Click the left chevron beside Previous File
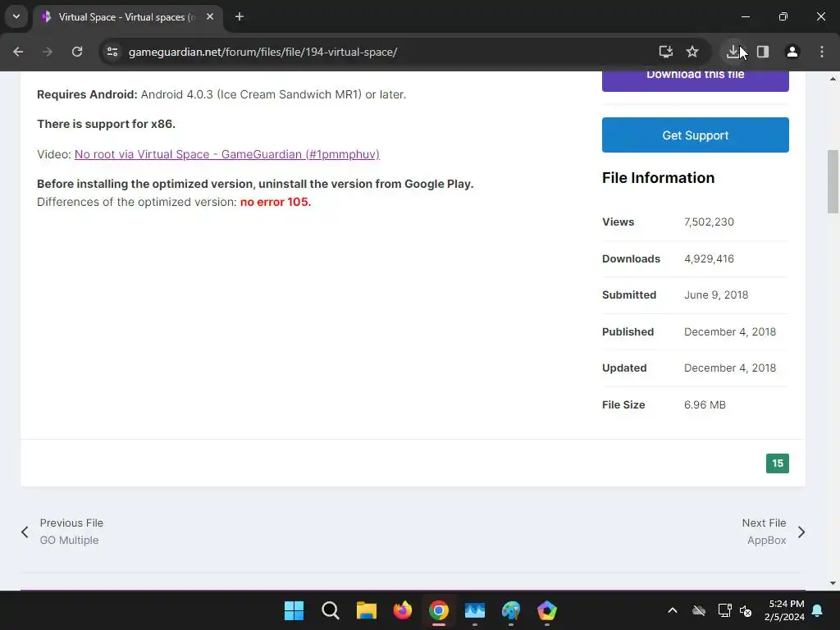Screen dimensions: 840x630 click(25, 532)
